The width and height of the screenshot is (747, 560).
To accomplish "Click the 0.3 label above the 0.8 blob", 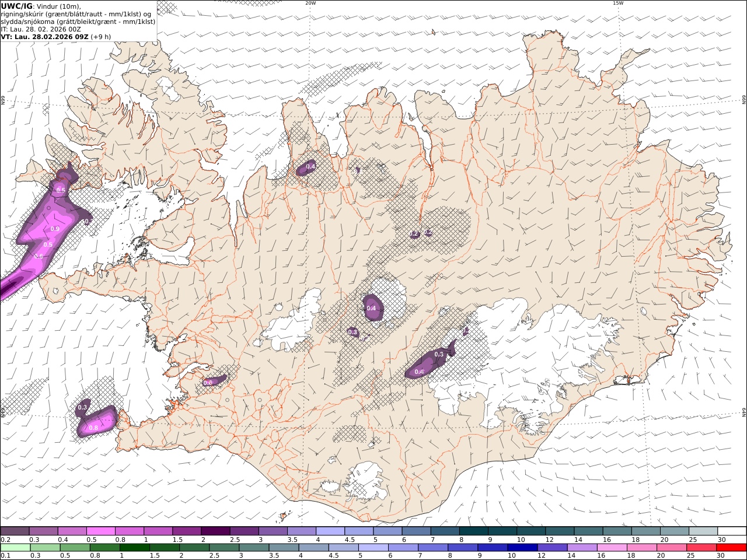I will click(82, 407).
